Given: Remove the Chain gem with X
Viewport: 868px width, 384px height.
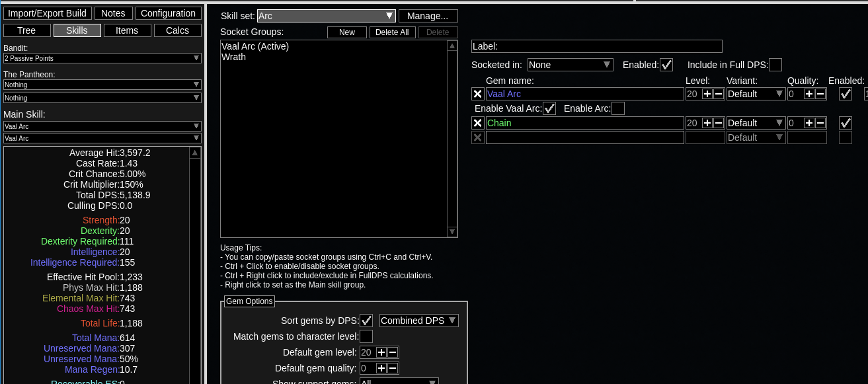Looking at the screenshot, I should [477, 123].
